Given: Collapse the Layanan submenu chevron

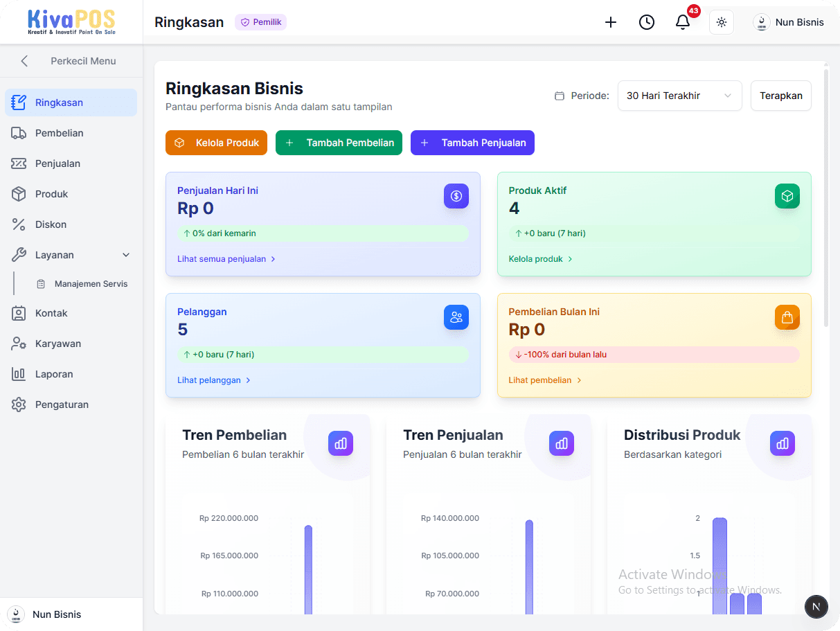Looking at the screenshot, I should point(125,254).
